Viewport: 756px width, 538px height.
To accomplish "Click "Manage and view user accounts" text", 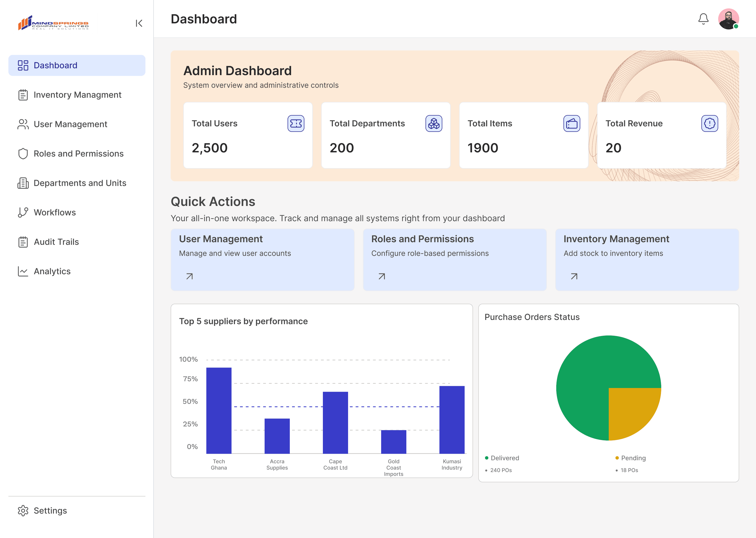I will pyautogui.click(x=235, y=253).
